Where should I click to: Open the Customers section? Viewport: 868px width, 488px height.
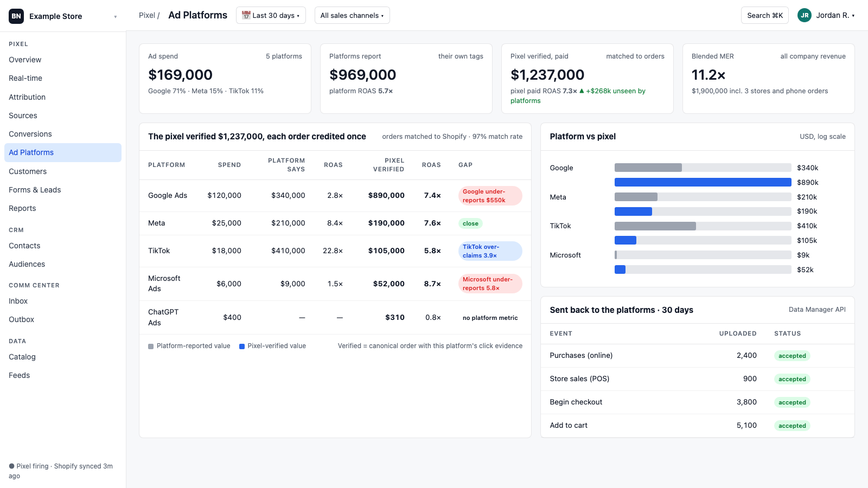[x=63, y=171]
